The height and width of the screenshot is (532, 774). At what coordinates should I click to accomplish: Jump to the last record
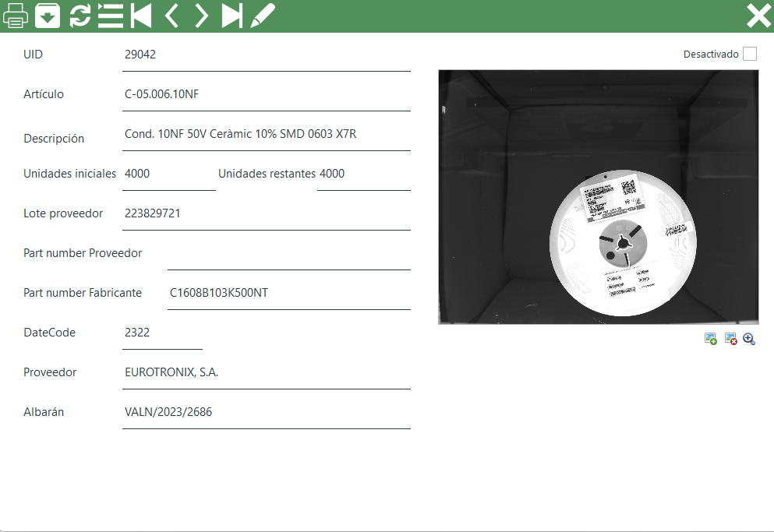232,16
